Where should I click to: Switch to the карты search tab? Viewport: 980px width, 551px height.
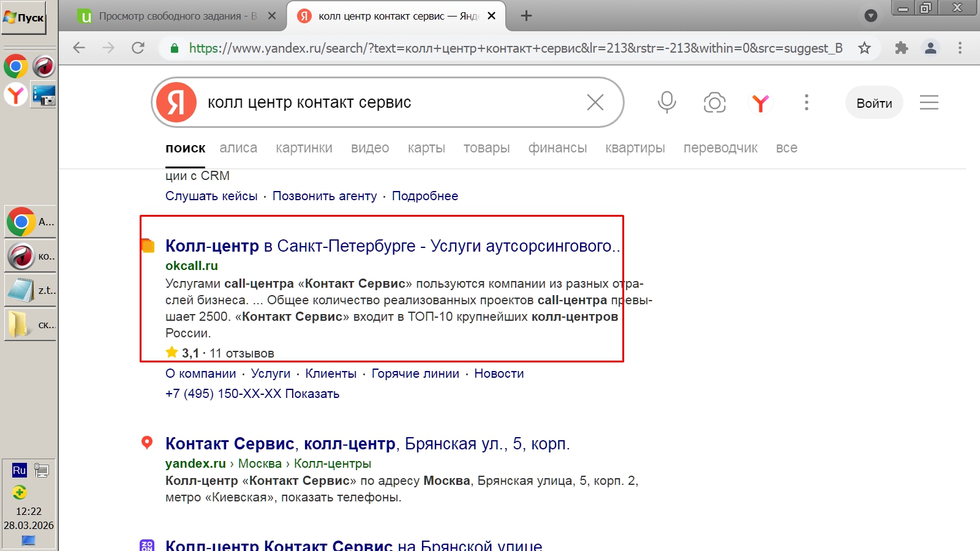[426, 148]
